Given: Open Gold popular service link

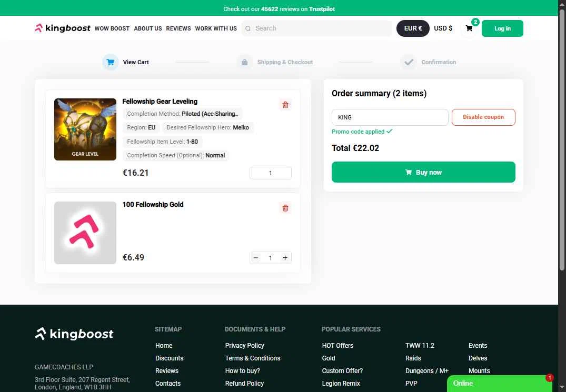Looking at the screenshot, I should (x=329, y=358).
